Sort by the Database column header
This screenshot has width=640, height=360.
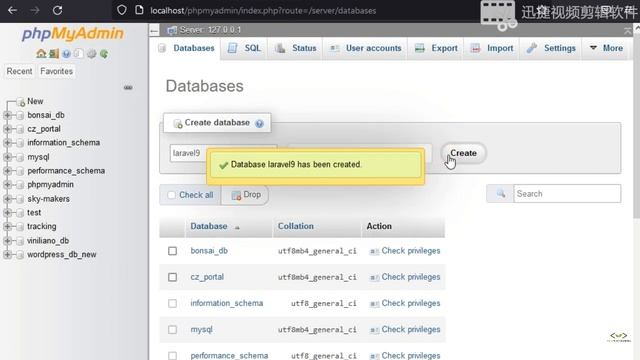209,226
